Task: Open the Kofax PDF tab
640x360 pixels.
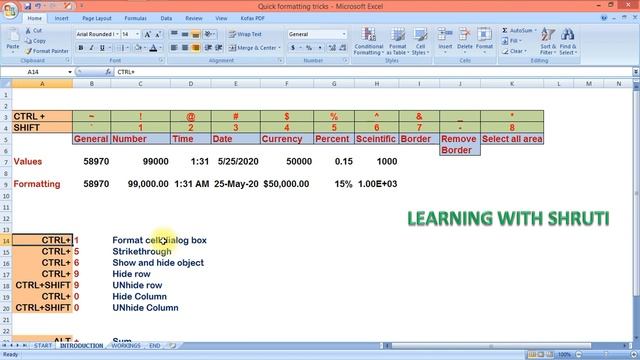Action: point(253,18)
